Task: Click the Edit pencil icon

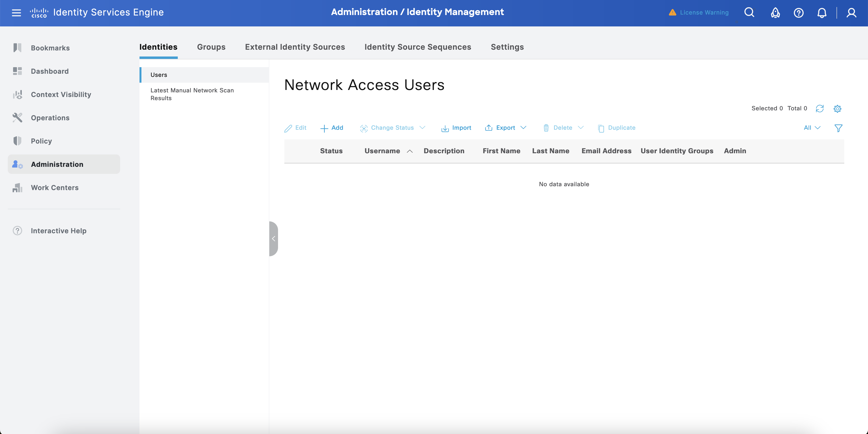Action: (x=288, y=128)
